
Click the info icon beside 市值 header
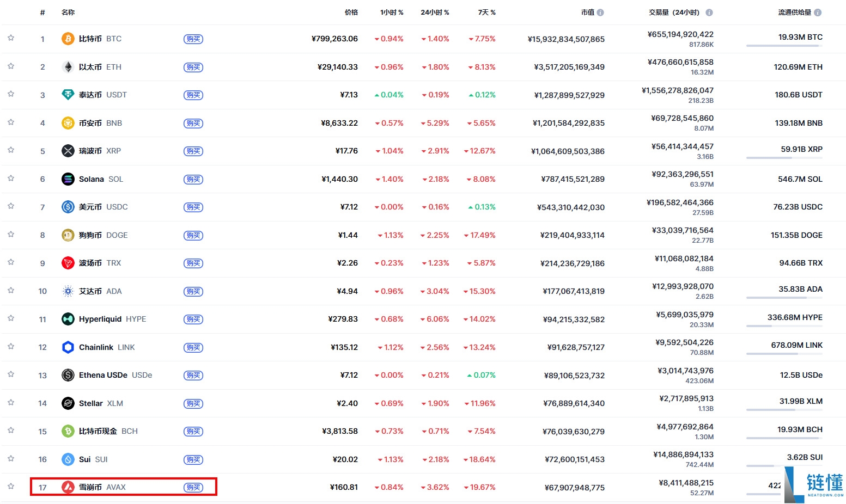(600, 13)
